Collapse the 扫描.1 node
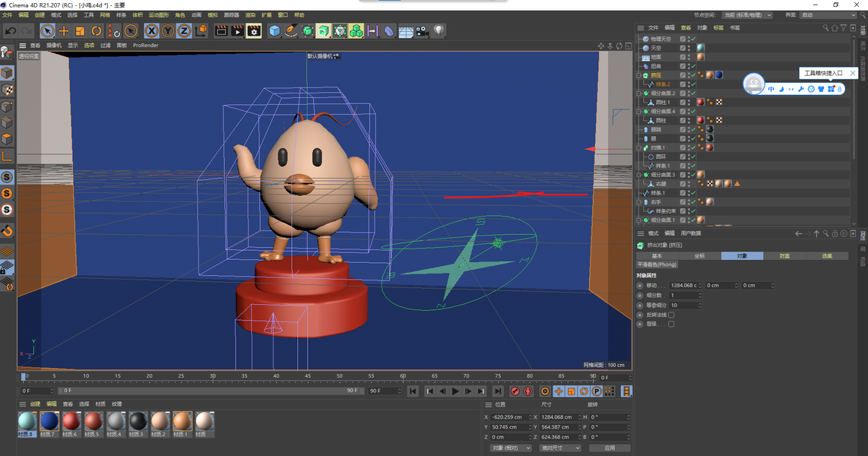Image resolution: width=868 pixels, height=456 pixels. pos(638,147)
